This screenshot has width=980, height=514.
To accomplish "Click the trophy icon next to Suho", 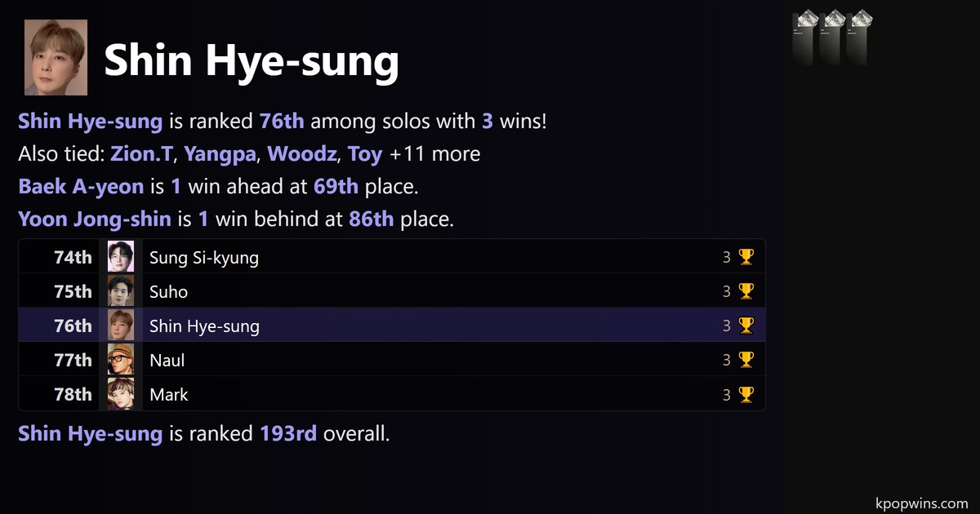I will 746,292.
